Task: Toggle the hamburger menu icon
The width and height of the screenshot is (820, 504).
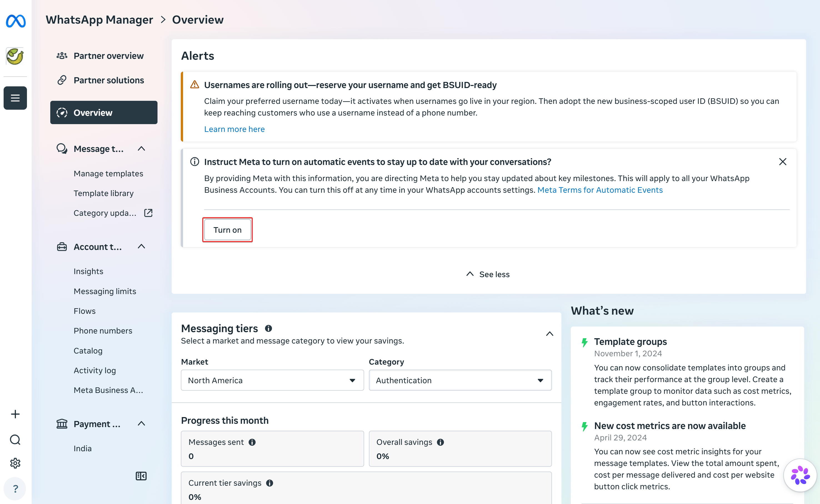Action: (x=15, y=98)
